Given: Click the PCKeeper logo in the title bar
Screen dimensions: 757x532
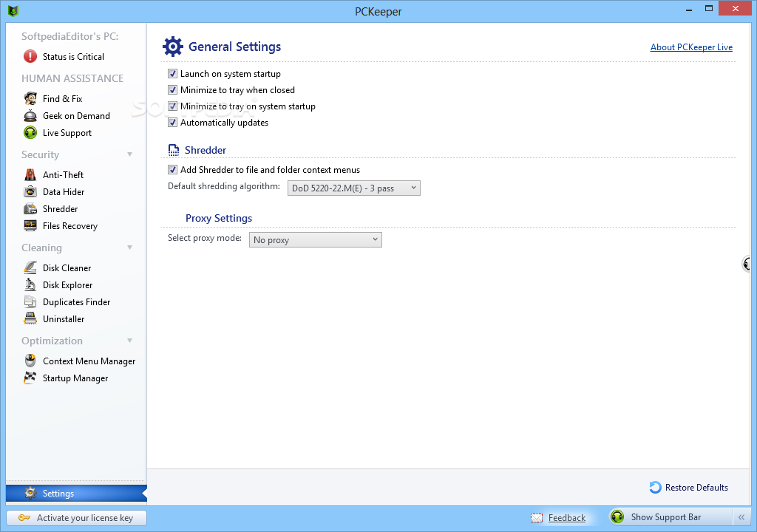Looking at the screenshot, I should point(13,10).
